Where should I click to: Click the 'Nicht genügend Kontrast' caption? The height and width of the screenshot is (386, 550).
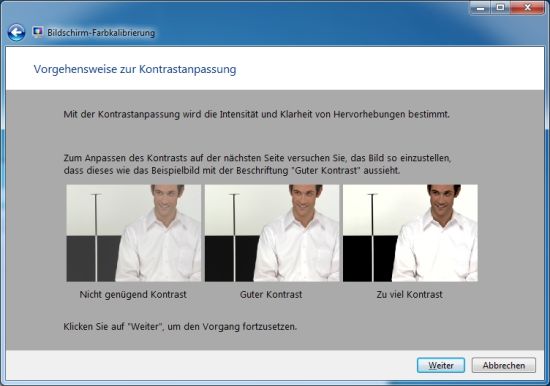click(133, 294)
